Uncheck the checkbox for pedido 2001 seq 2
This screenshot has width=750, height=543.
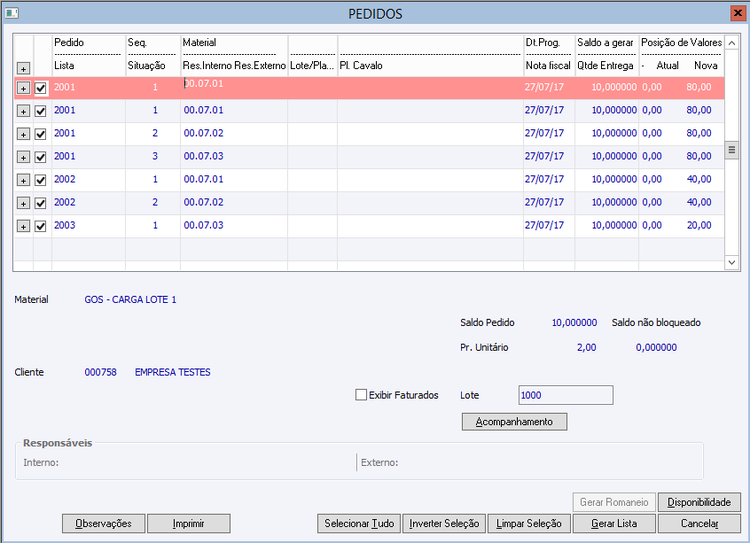(x=41, y=134)
